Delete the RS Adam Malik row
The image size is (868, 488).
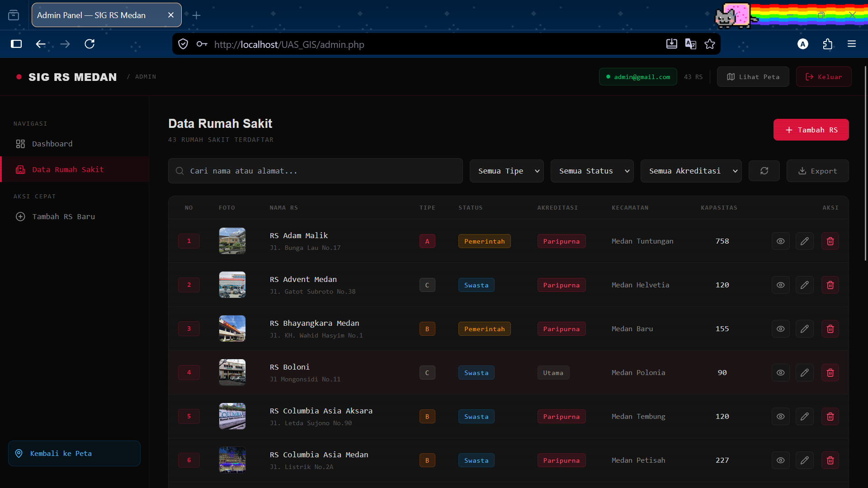pyautogui.click(x=830, y=241)
